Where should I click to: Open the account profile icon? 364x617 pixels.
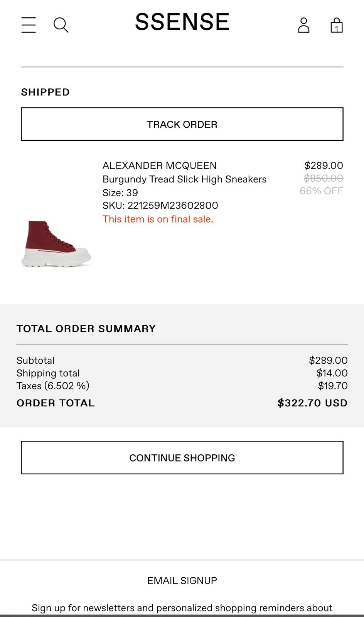pos(304,25)
